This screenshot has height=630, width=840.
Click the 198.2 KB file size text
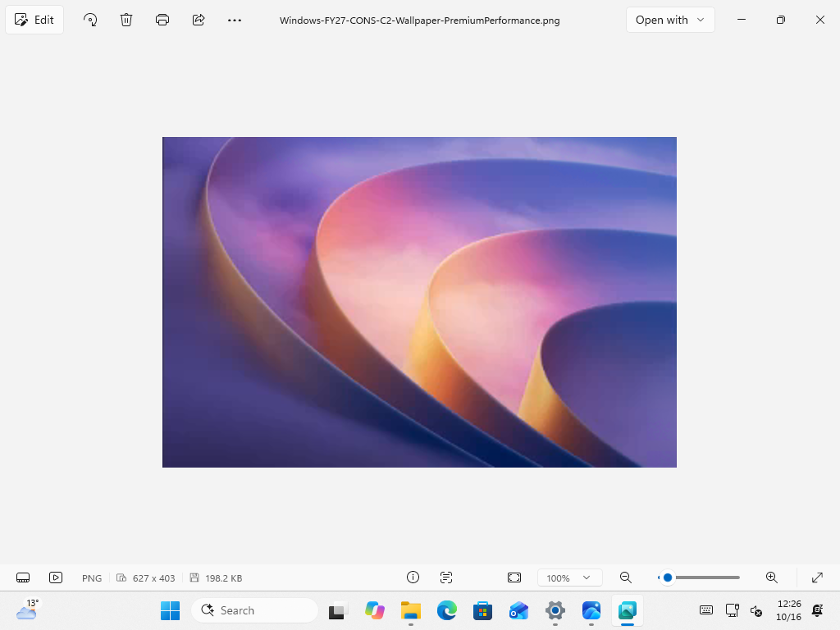pyautogui.click(x=223, y=578)
